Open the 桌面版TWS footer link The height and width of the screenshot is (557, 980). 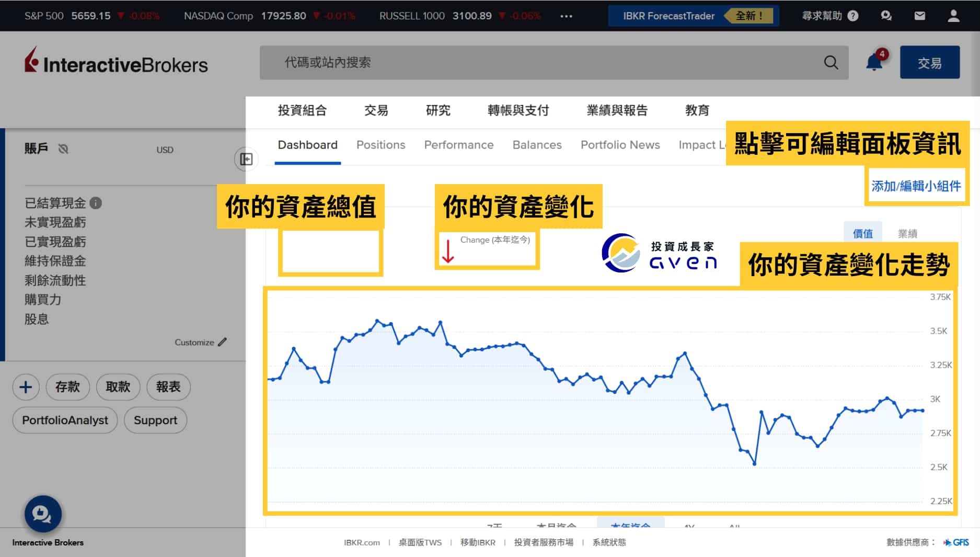click(420, 542)
